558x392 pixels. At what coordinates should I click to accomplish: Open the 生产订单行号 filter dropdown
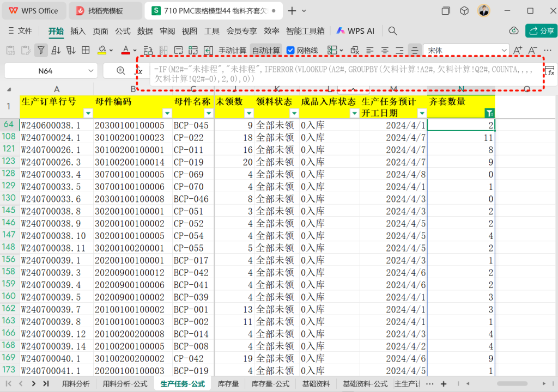point(88,113)
